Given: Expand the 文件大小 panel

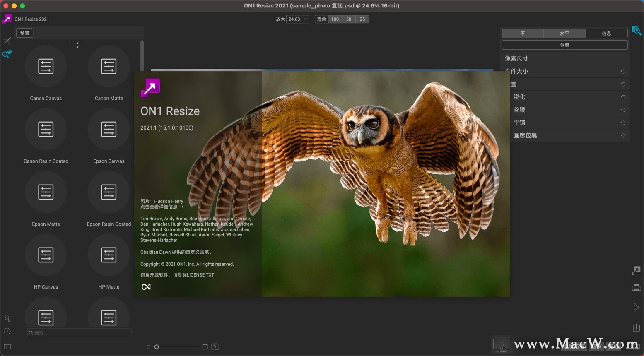Looking at the screenshot, I should [565, 71].
